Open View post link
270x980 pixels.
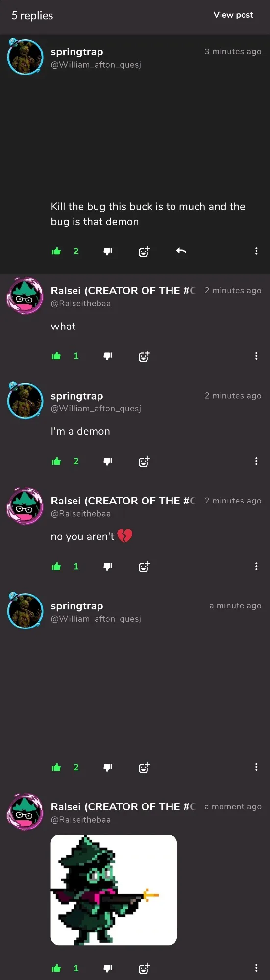[233, 15]
